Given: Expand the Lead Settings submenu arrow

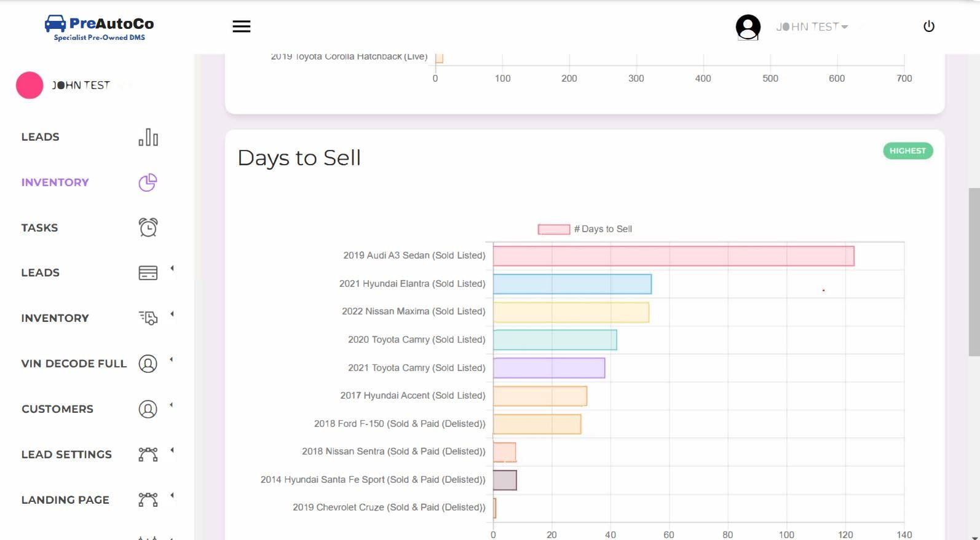Looking at the screenshot, I should point(172,450).
